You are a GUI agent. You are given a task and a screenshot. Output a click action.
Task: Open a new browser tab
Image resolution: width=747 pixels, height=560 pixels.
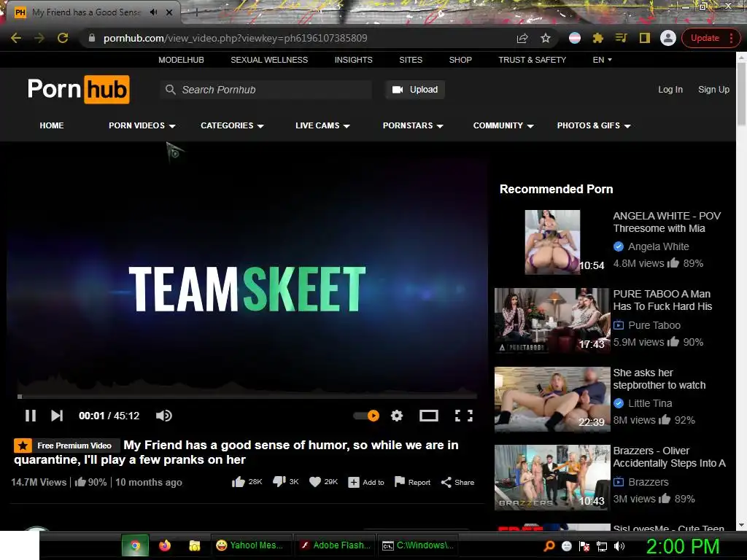(x=197, y=13)
